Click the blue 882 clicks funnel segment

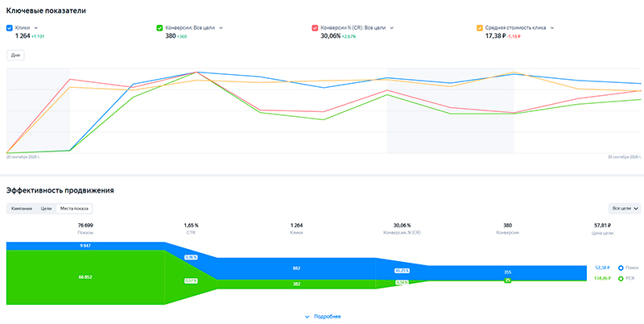pyautogui.click(x=296, y=268)
